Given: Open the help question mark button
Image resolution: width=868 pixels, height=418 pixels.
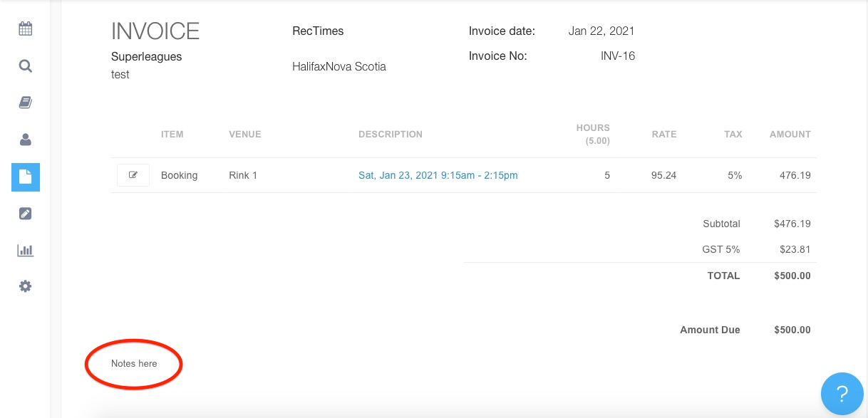Looking at the screenshot, I should click(842, 393).
